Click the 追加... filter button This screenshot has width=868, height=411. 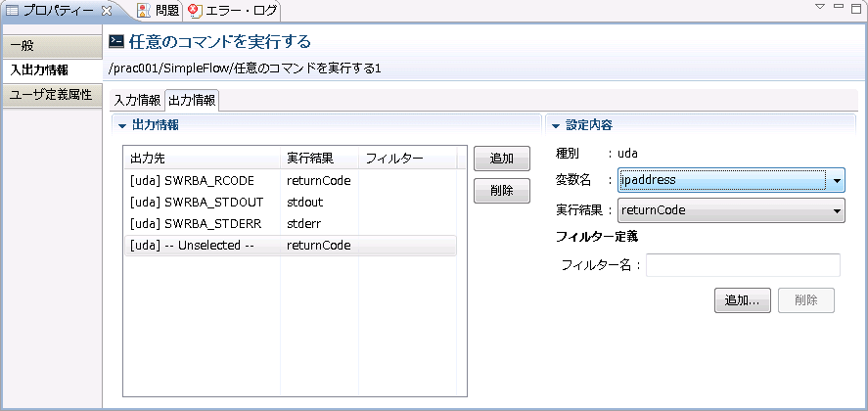click(x=743, y=300)
